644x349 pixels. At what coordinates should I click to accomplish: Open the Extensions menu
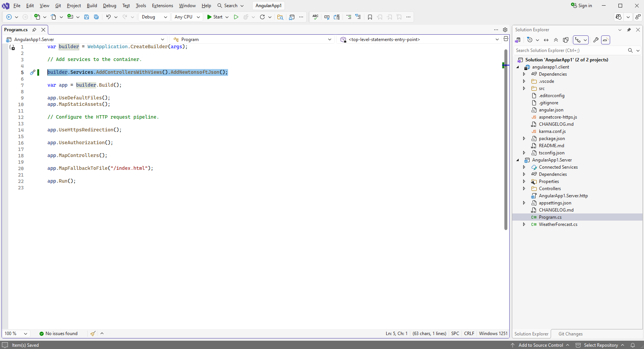(162, 6)
